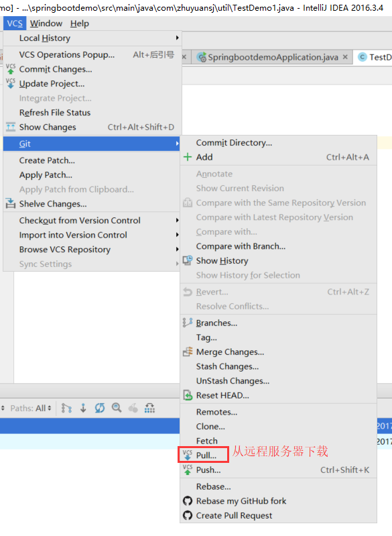The width and height of the screenshot is (392, 536).
Task: Close the SpringbootdemoApplication.java tab
Action: click(345, 57)
